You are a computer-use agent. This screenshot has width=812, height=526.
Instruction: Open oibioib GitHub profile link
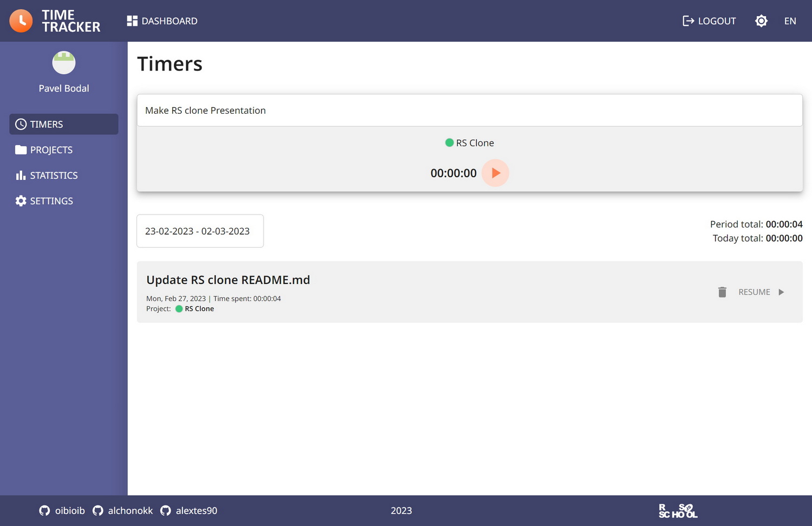tap(62, 510)
